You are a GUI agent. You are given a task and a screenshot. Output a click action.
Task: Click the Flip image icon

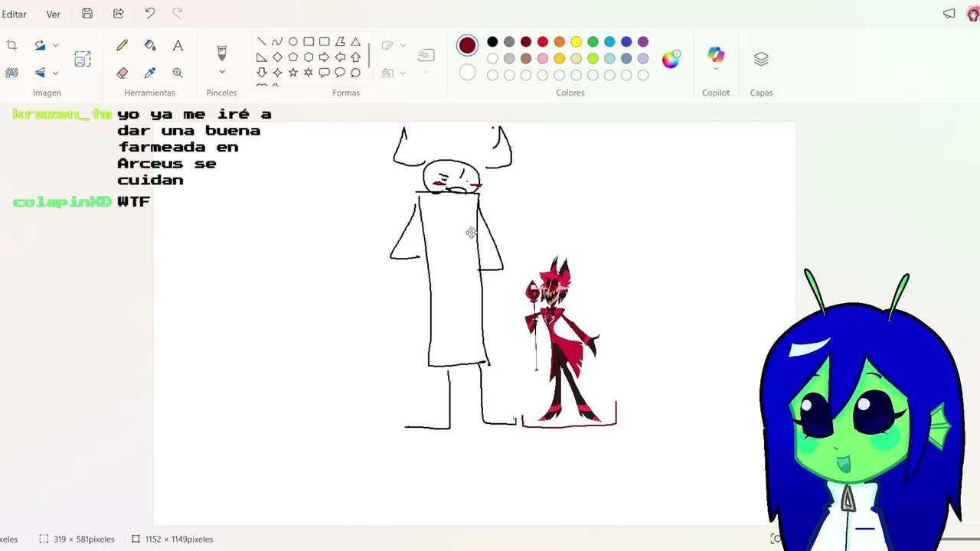click(x=40, y=73)
